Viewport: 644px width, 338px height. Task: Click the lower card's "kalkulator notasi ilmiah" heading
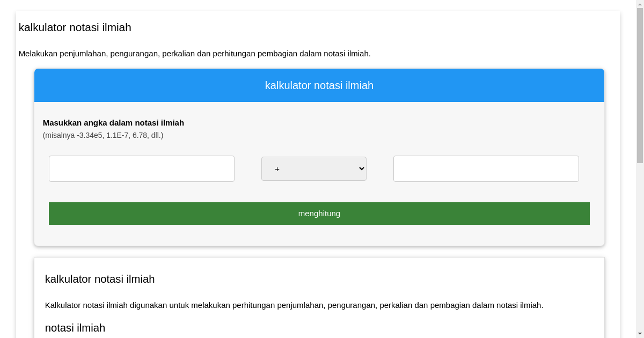(100, 279)
